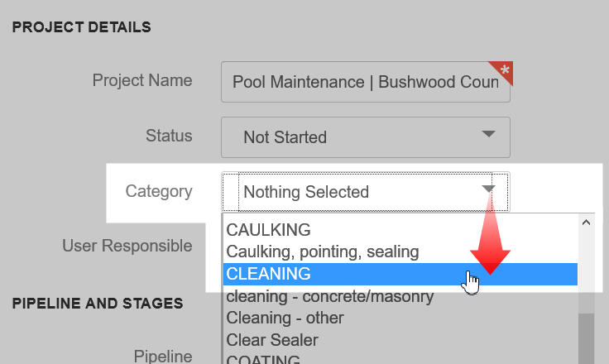Click the Pipeline field label

[x=163, y=356]
